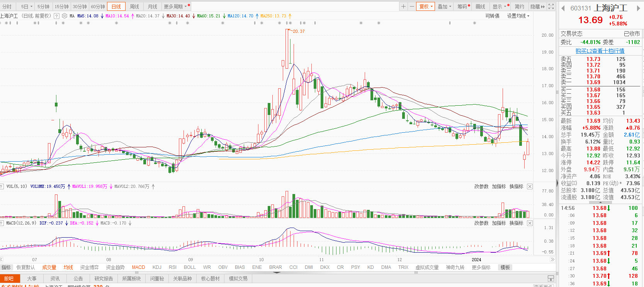The height and width of the screenshot is (287, 644).
Task: Open the 模拟交易 tab
Action: point(238,279)
